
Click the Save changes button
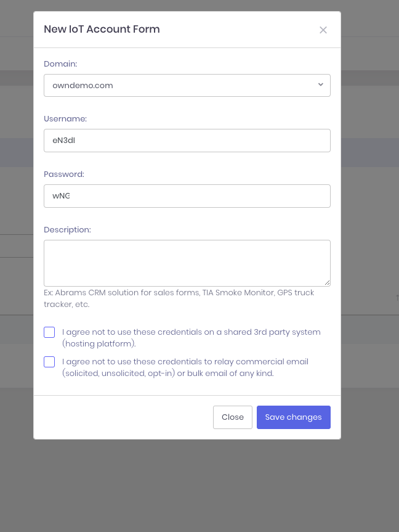point(293,417)
